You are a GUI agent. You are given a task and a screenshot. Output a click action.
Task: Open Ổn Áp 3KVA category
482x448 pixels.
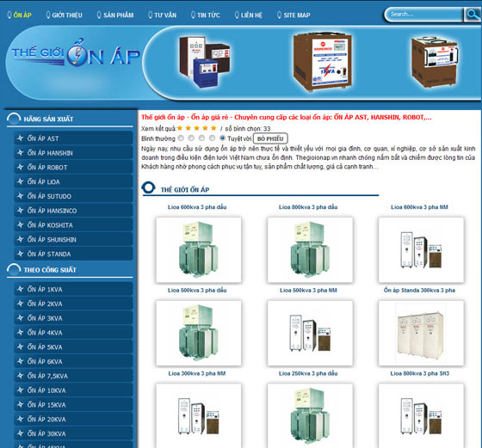(x=73, y=318)
